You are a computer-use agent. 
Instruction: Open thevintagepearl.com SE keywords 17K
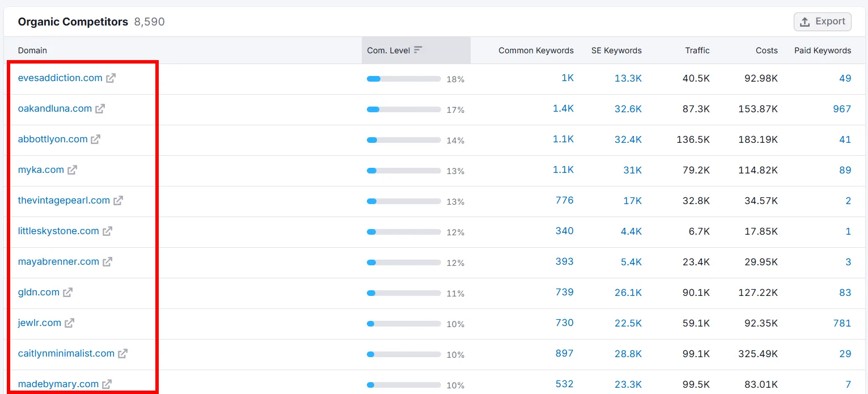click(x=632, y=200)
